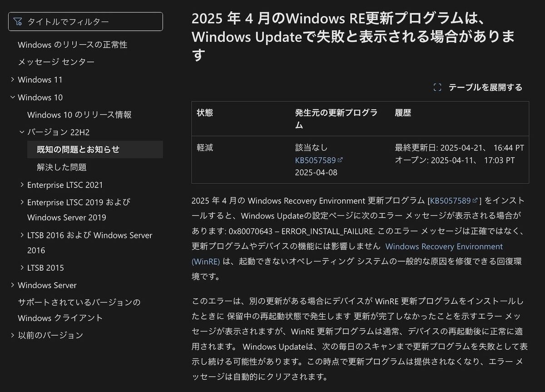Open Windows 10 のリリース情報
The height and width of the screenshot is (392, 545).
[79, 114]
